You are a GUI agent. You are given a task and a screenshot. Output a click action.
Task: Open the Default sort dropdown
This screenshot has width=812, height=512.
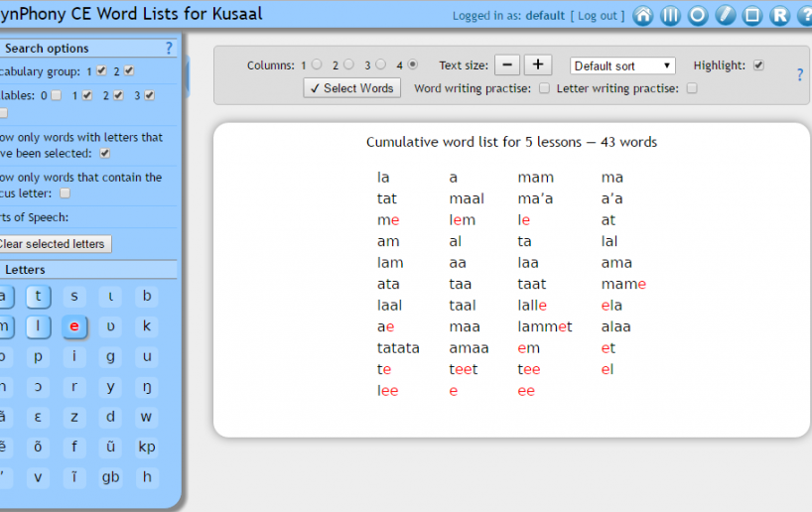(622, 65)
